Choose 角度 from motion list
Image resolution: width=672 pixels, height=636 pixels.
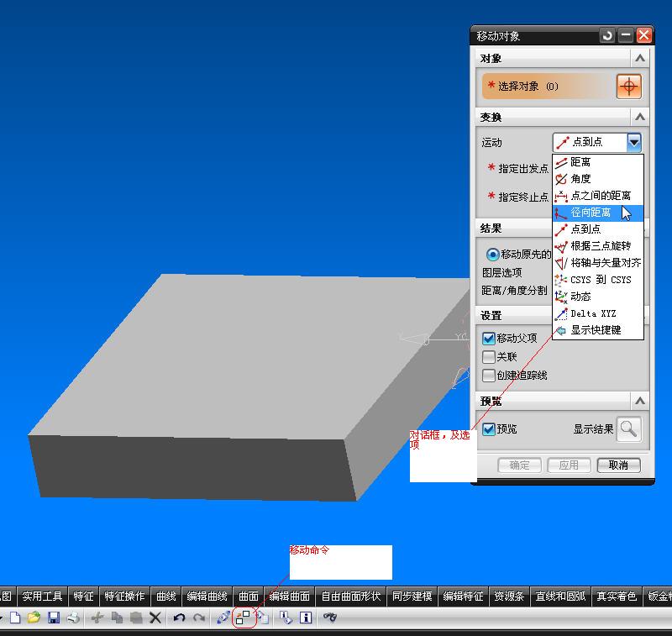click(598, 179)
